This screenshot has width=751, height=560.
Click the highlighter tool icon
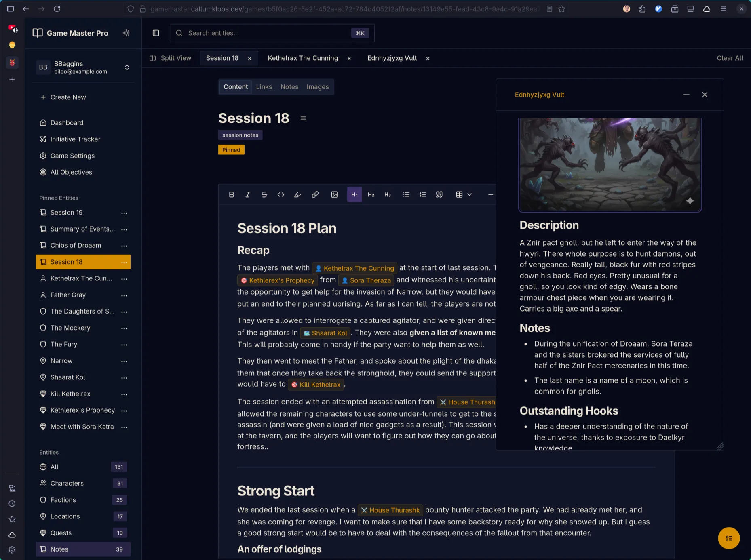(x=297, y=195)
